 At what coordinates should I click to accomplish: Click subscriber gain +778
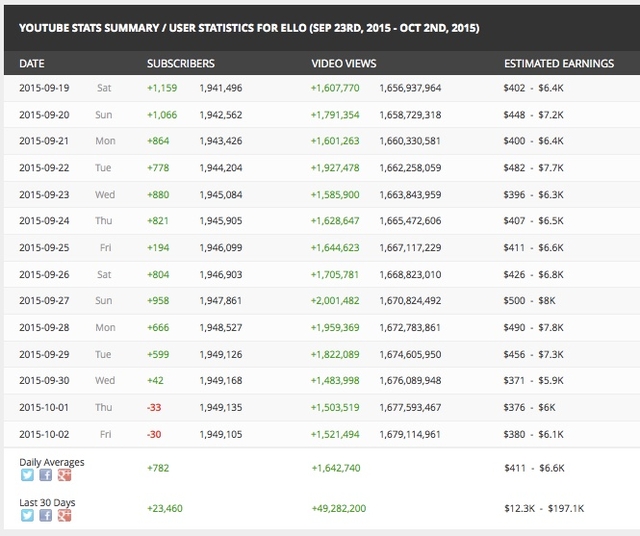[x=158, y=168]
